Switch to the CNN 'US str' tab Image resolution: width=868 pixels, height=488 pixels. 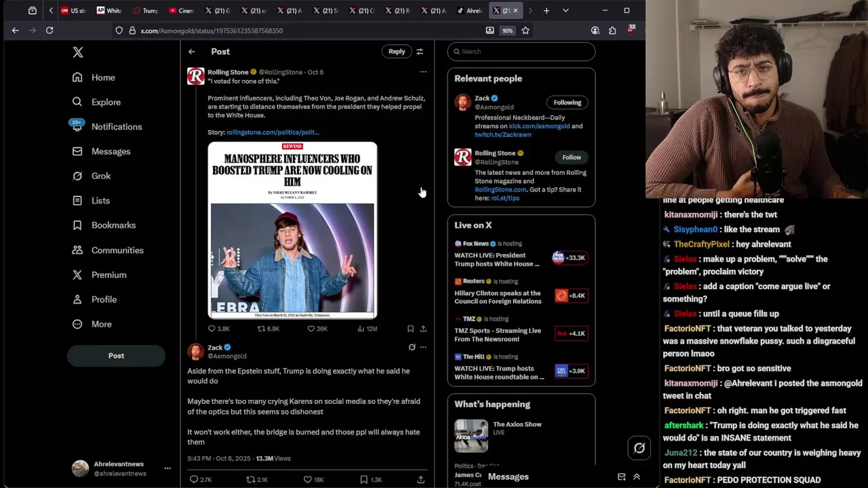74,11
